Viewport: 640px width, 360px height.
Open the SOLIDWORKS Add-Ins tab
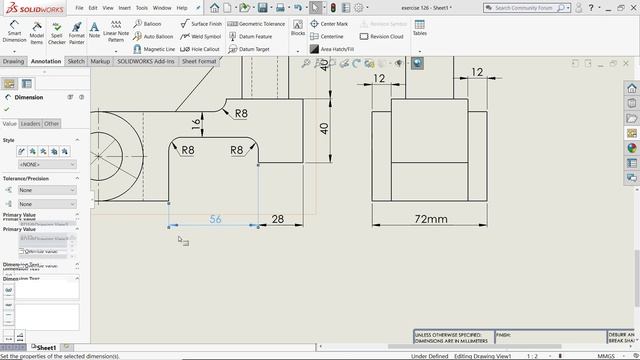pyautogui.click(x=146, y=61)
